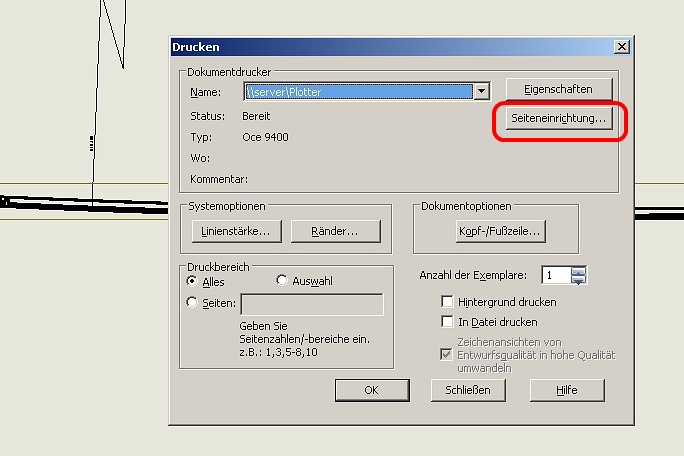Screen dimensions: 684x456
Task: Open Hilfe for the print dialog
Action: point(567,390)
